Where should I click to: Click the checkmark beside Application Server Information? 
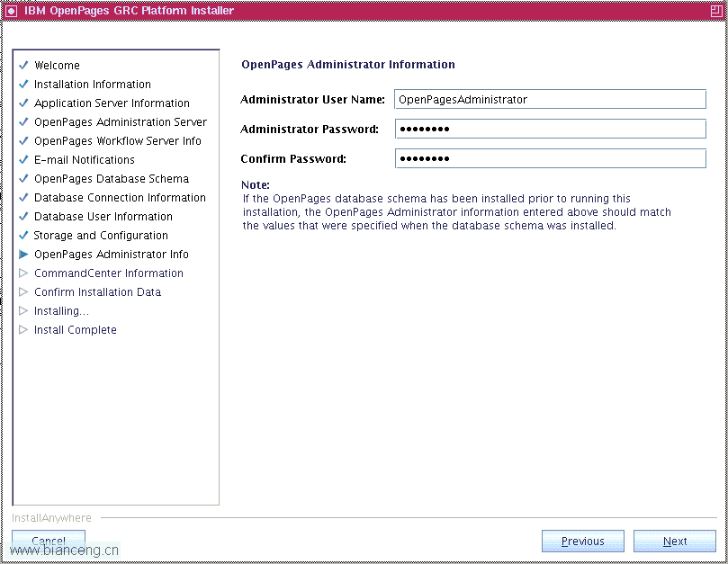23,103
